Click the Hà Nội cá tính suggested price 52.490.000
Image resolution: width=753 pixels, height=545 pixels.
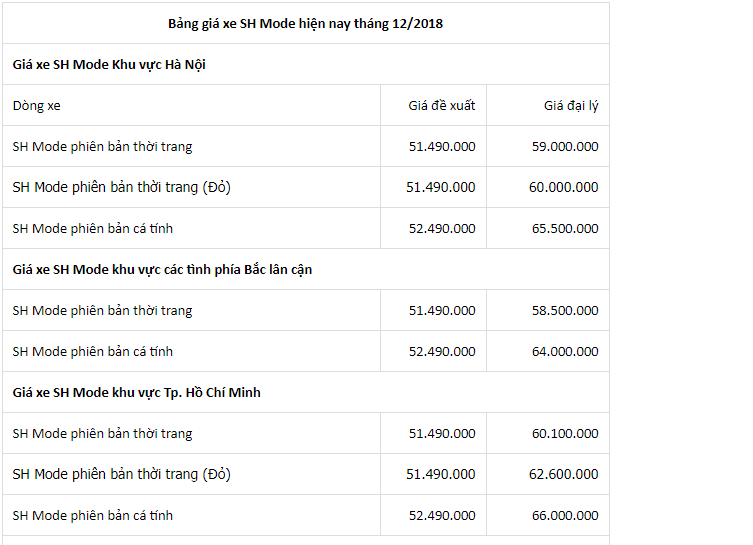pyautogui.click(x=442, y=229)
